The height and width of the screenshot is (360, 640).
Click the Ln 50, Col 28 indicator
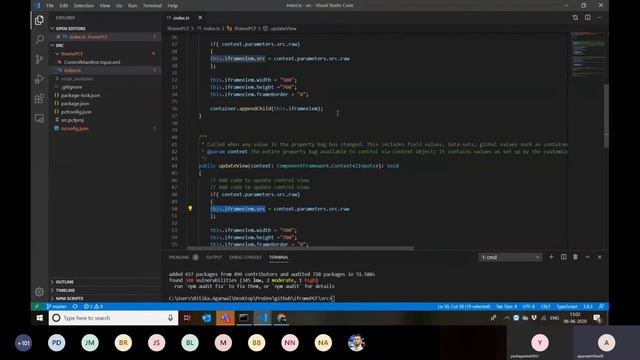(x=464, y=306)
